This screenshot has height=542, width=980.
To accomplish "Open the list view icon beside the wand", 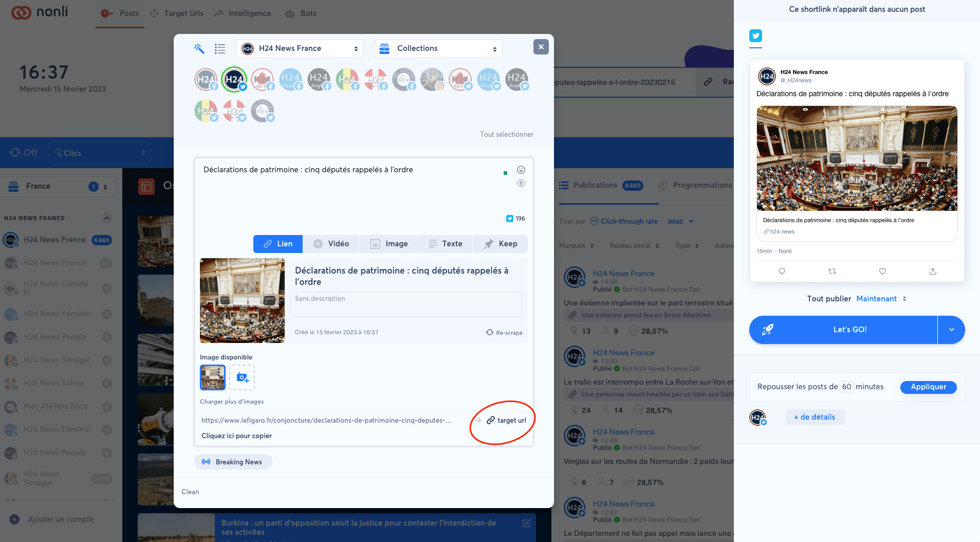I will pos(220,49).
